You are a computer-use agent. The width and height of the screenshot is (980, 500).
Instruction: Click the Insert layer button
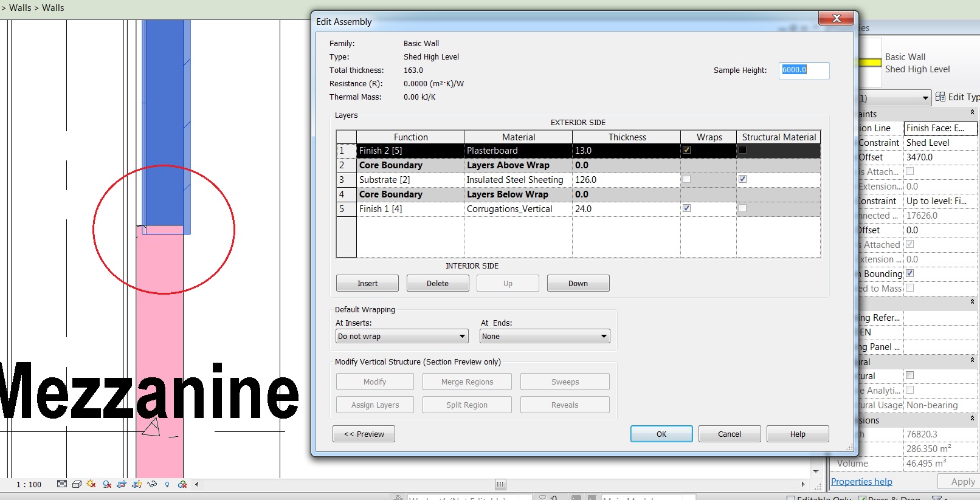pos(367,283)
